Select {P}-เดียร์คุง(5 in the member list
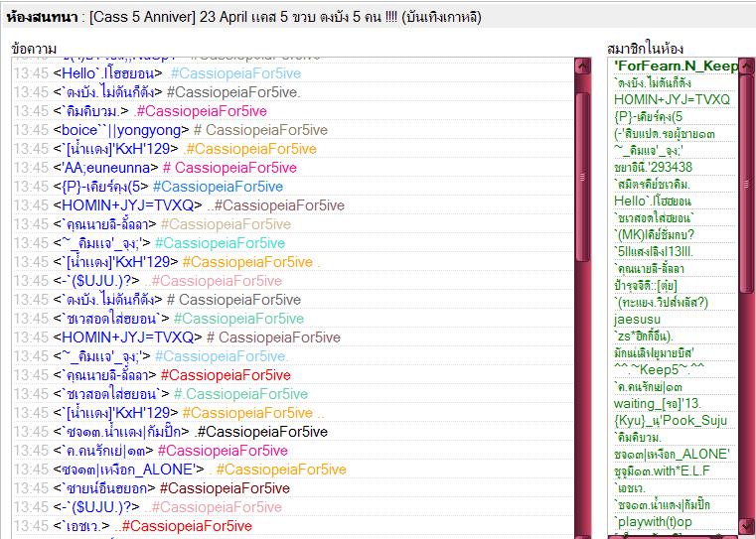Viewport: 756px width, 539px height. coord(648,116)
